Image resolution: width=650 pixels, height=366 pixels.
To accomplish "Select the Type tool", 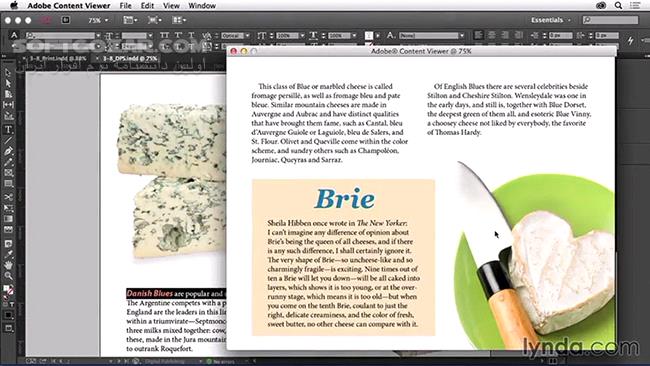I will [x=8, y=130].
